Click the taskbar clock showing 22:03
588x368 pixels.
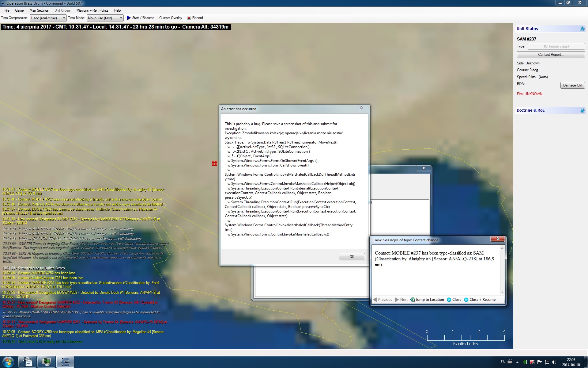(571, 362)
